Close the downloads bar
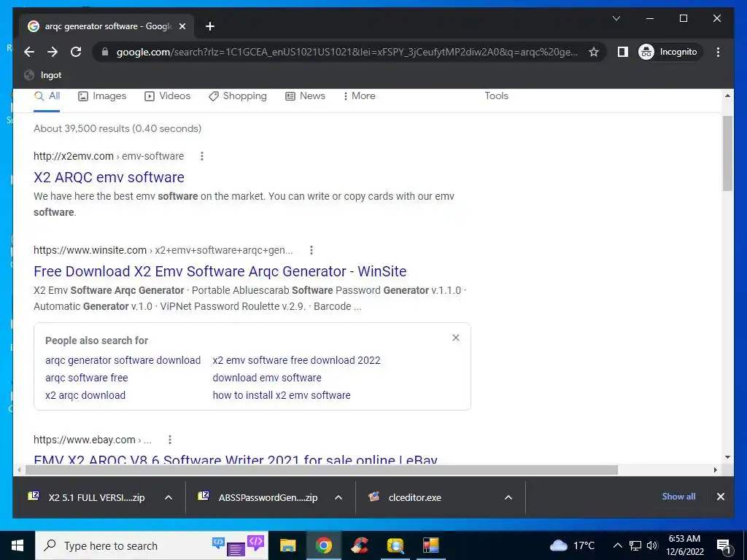This screenshot has height=560, width=747. pos(720,497)
